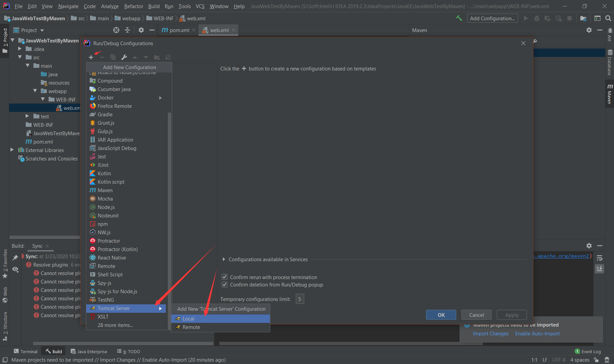This screenshot has height=364, width=614.
Task: Click the move configuration down arrow
Action: 146,57
